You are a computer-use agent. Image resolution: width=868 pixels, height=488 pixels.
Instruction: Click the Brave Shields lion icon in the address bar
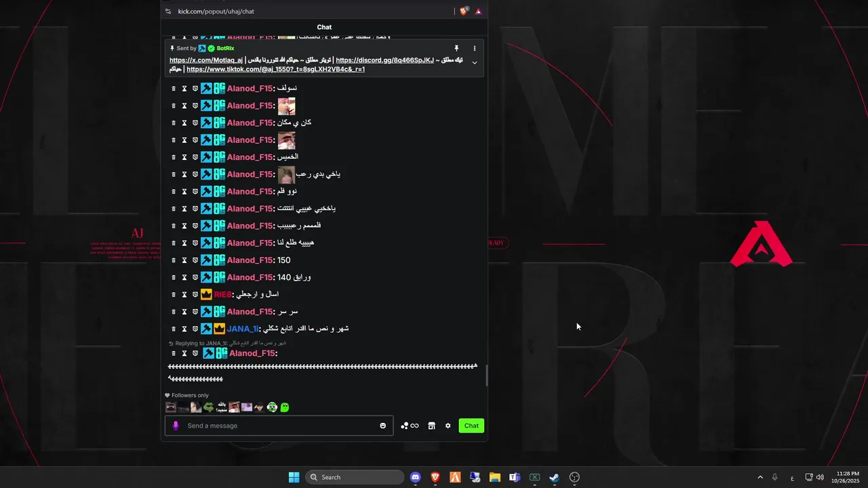464,11
